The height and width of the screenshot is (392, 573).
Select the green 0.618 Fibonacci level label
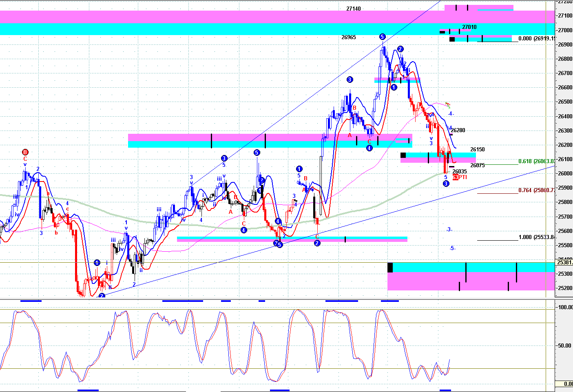tap(536, 162)
